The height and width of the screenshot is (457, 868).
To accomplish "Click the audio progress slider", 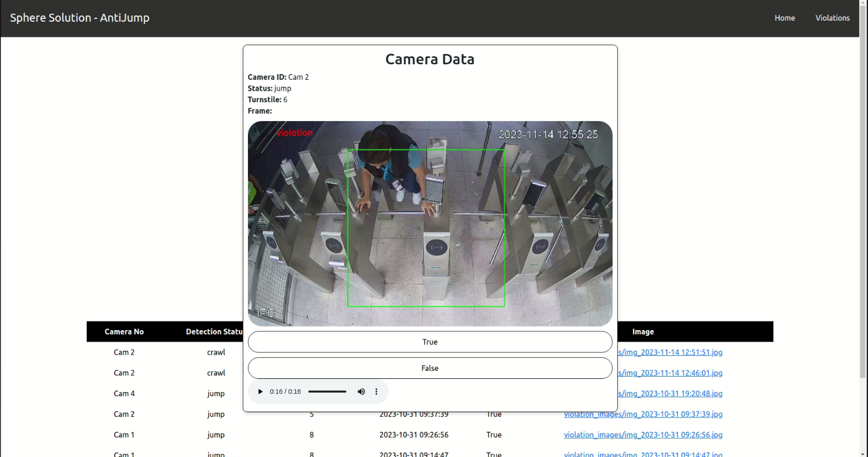I will 327,392.
